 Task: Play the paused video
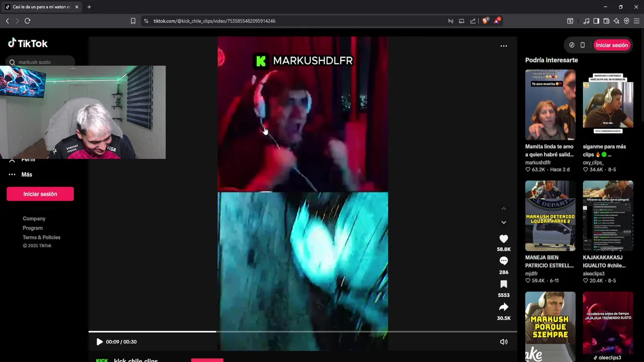(99, 342)
